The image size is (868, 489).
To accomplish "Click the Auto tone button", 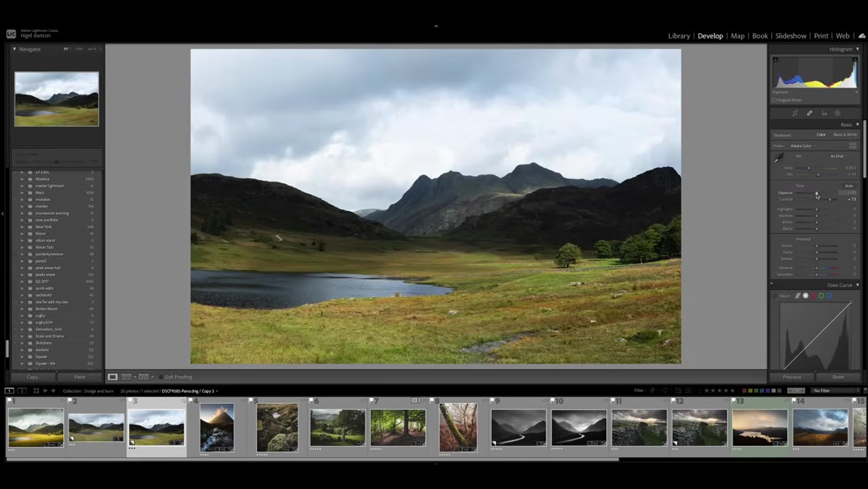I will [x=849, y=186].
